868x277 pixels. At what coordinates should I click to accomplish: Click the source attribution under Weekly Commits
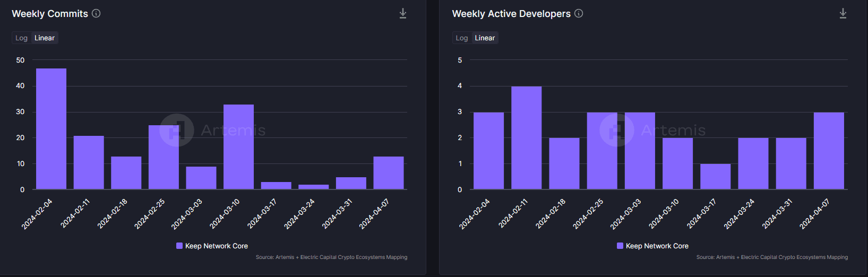pyautogui.click(x=331, y=257)
